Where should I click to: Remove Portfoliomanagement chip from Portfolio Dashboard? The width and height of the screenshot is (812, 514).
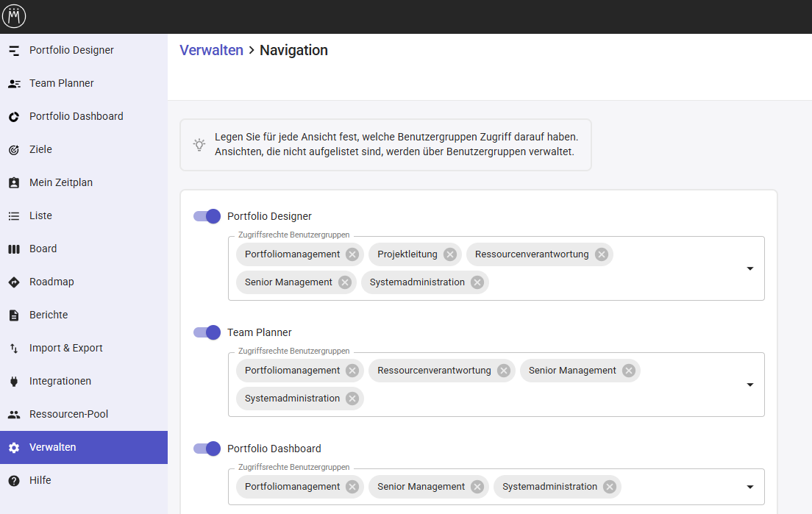coord(352,487)
